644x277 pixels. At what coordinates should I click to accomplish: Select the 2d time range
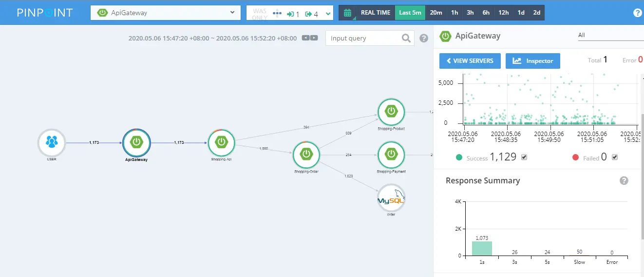(x=537, y=13)
